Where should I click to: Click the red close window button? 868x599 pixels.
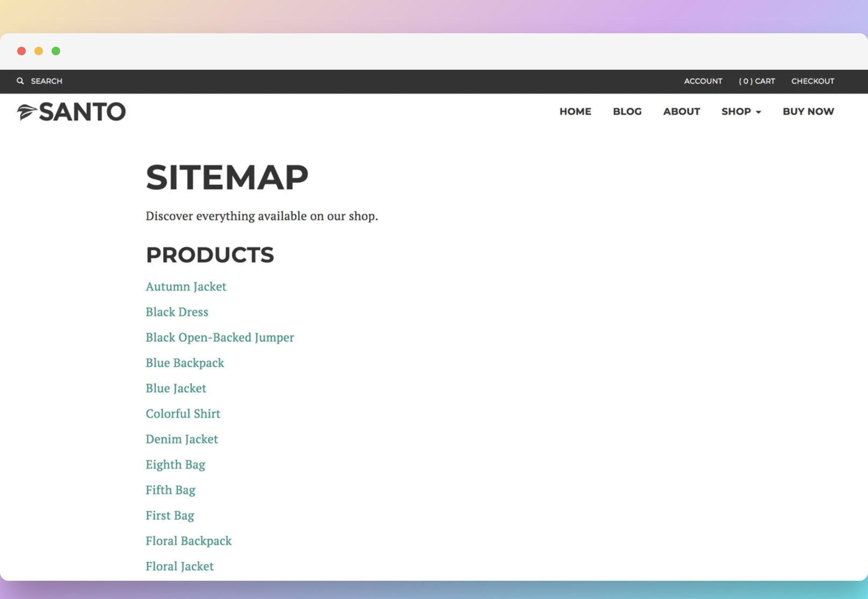pyautogui.click(x=21, y=51)
